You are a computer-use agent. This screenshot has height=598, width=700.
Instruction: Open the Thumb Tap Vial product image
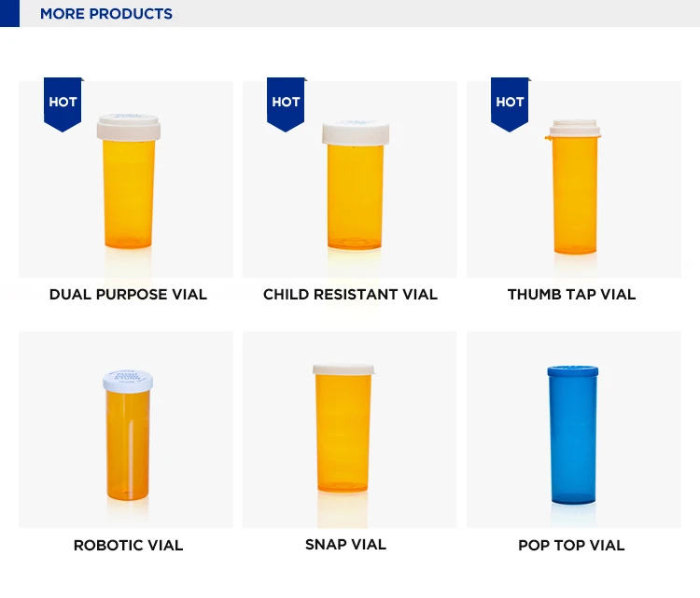(x=574, y=179)
